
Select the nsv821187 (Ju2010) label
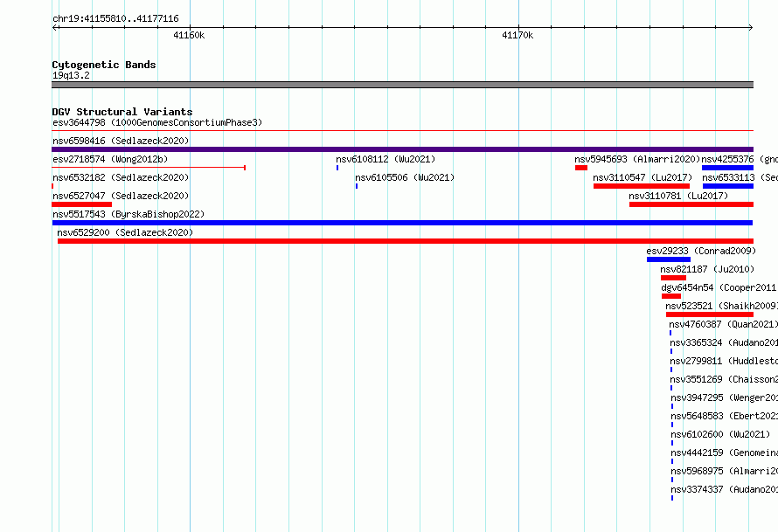pyautogui.click(x=707, y=269)
